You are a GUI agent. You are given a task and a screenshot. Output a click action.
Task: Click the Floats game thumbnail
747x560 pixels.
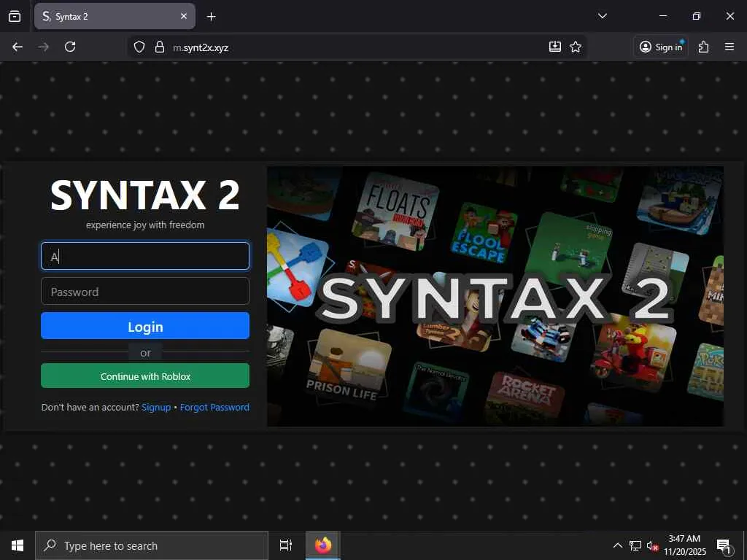tap(395, 211)
